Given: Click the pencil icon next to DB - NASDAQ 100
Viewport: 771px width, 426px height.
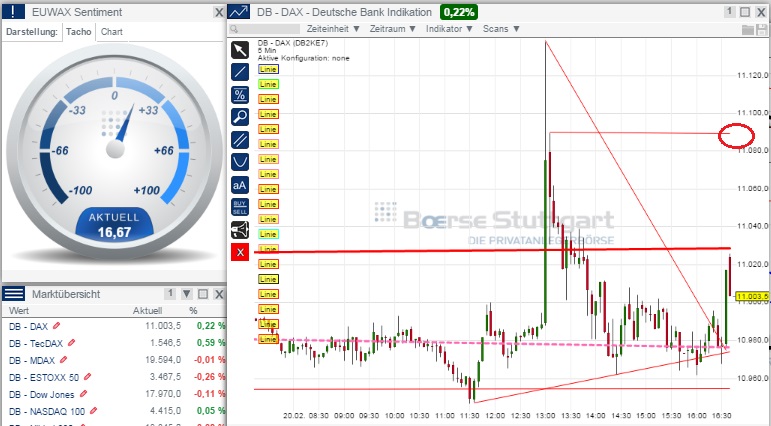Looking at the screenshot, I should click(x=93, y=410).
